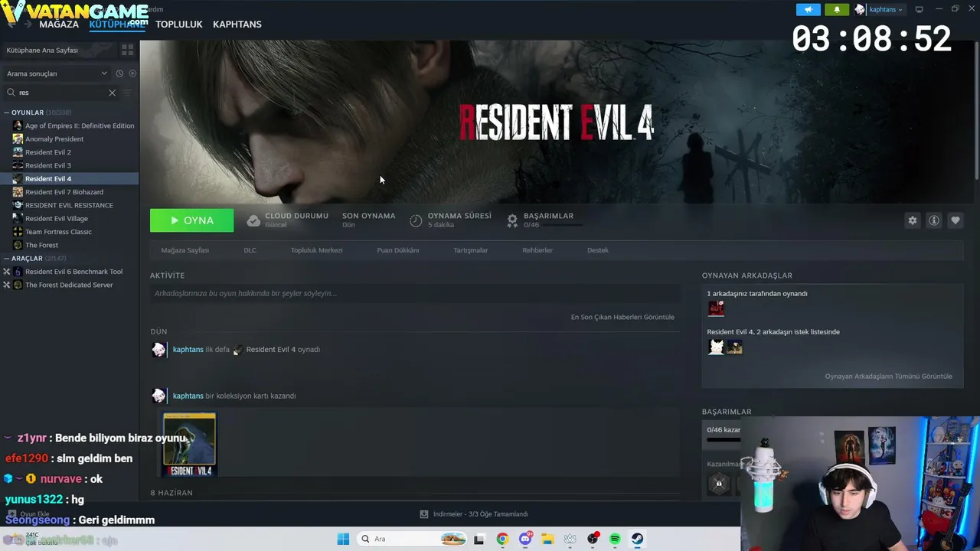Open OBS Studio from taskbar
The width and height of the screenshot is (980, 551).
pyautogui.click(x=593, y=539)
